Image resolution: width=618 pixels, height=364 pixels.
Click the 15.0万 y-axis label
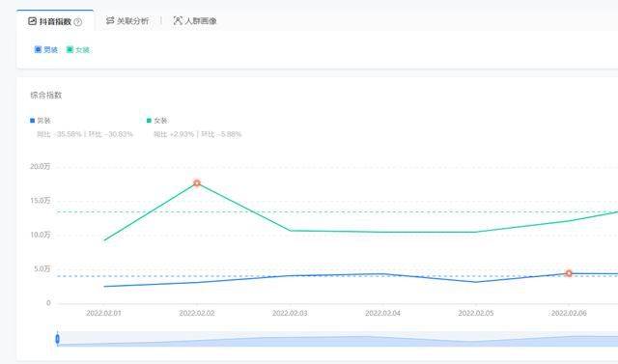tap(41, 201)
